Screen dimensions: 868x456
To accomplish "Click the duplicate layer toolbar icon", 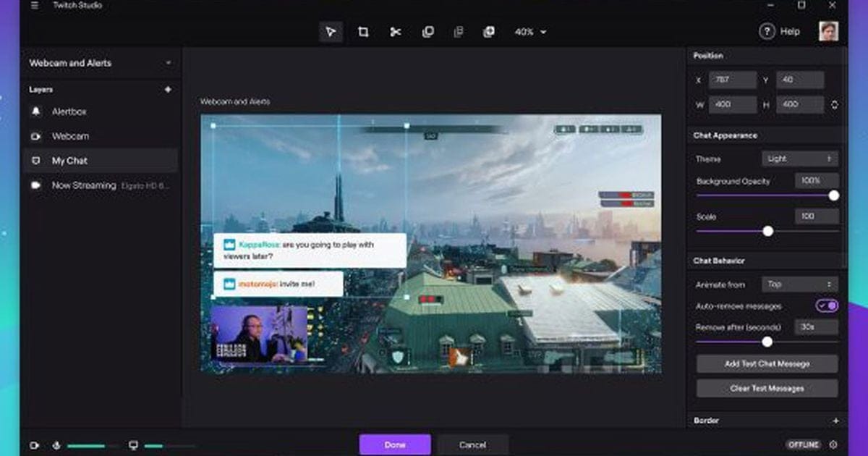I will 427,32.
